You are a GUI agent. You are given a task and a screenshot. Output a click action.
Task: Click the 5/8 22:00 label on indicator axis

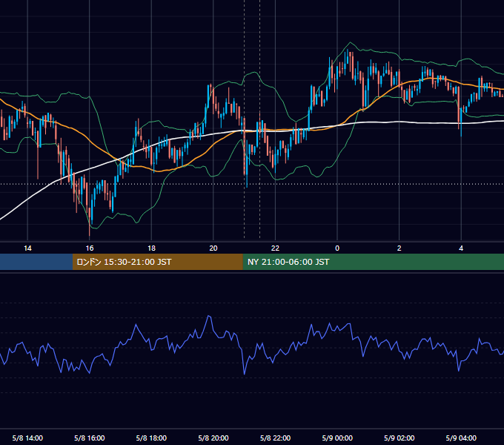click(275, 438)
